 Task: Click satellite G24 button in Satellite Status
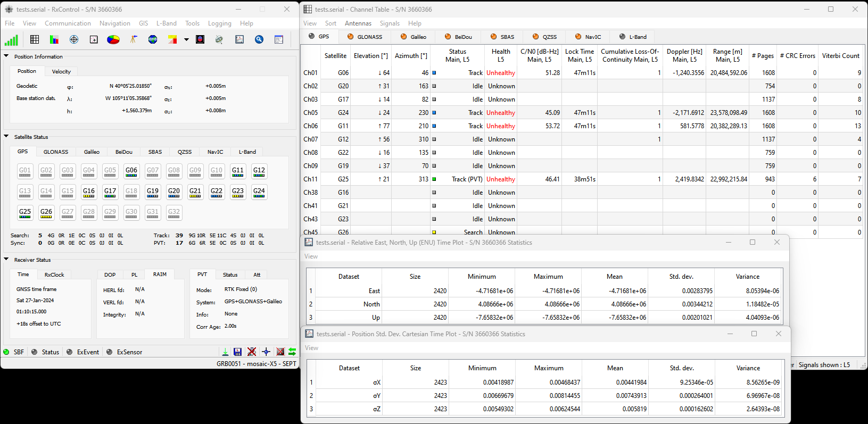click(259, 192)
